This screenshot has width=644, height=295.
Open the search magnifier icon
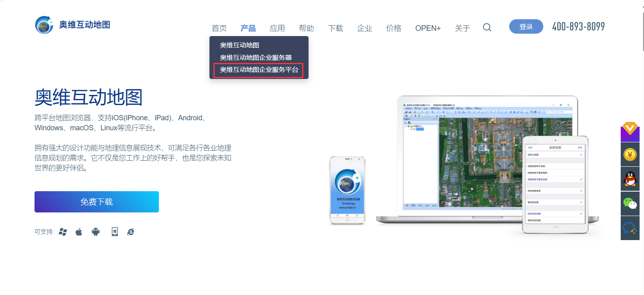click(x=487, y=27)
